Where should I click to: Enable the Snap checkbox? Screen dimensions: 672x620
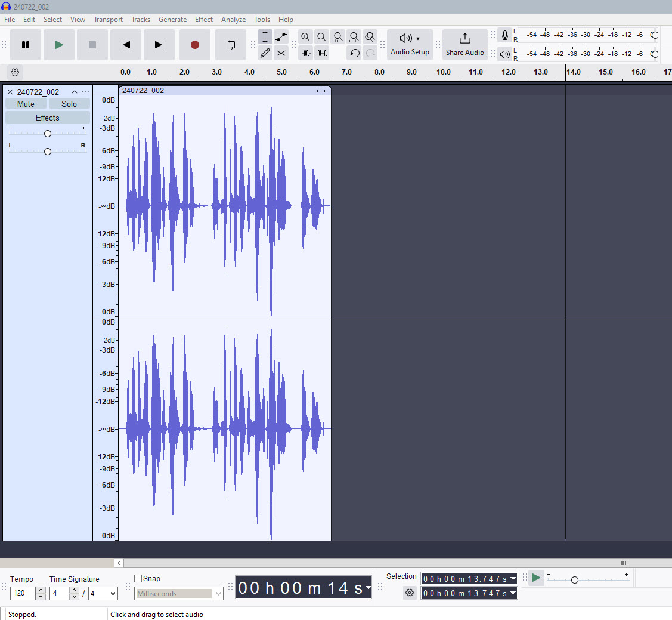[138, 578]
